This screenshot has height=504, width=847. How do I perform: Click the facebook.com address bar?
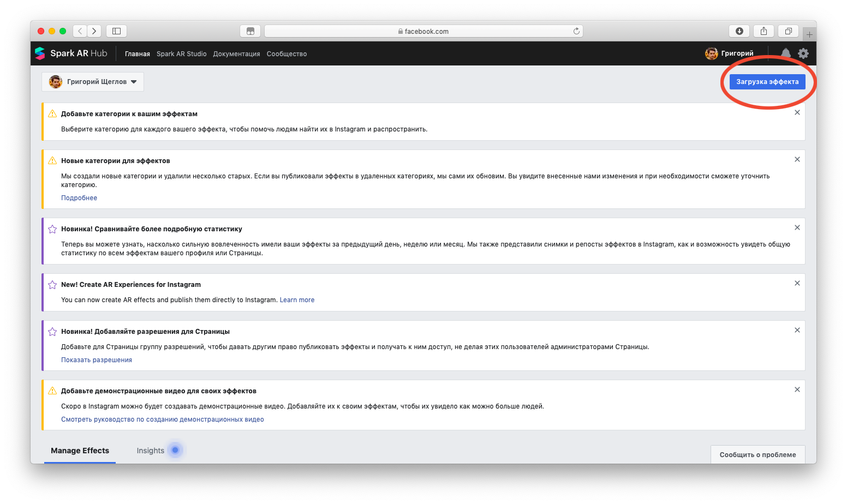[x=423, y=31]
